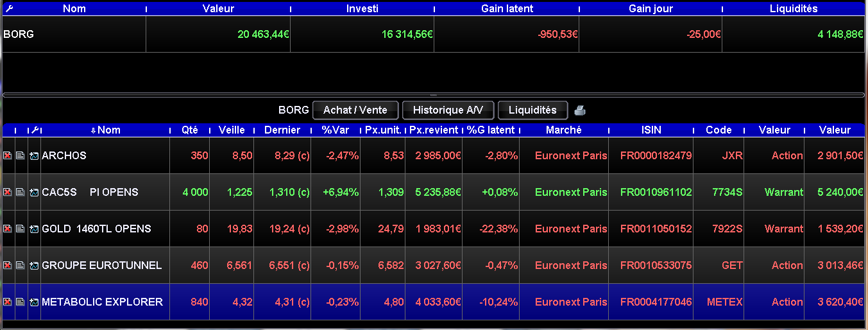Image resolution: width=868 pixels, height=330 pixels.
Task: Click the Liquidités button
Action: [x=532, y=110]
